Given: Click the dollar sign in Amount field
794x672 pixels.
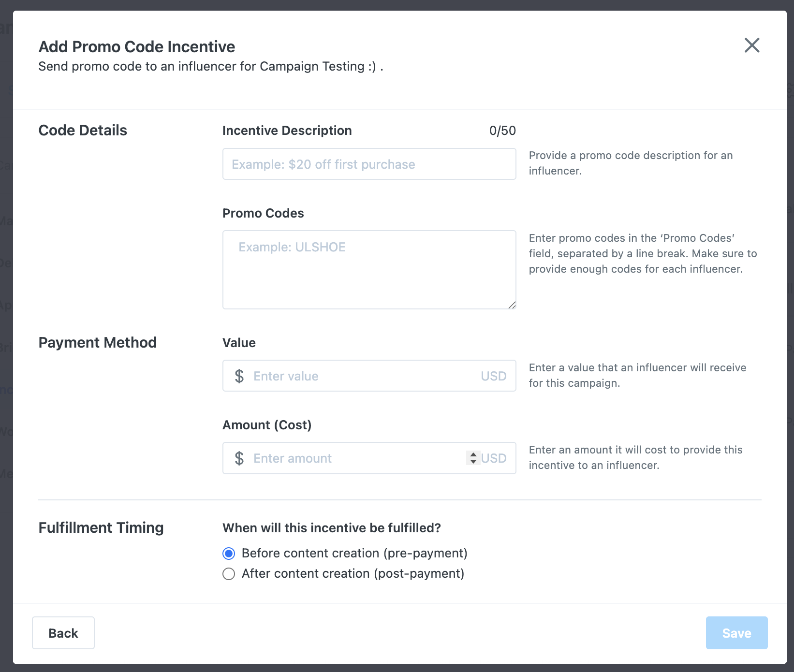Looking at the screenshot, I should [x=239, y=458].
